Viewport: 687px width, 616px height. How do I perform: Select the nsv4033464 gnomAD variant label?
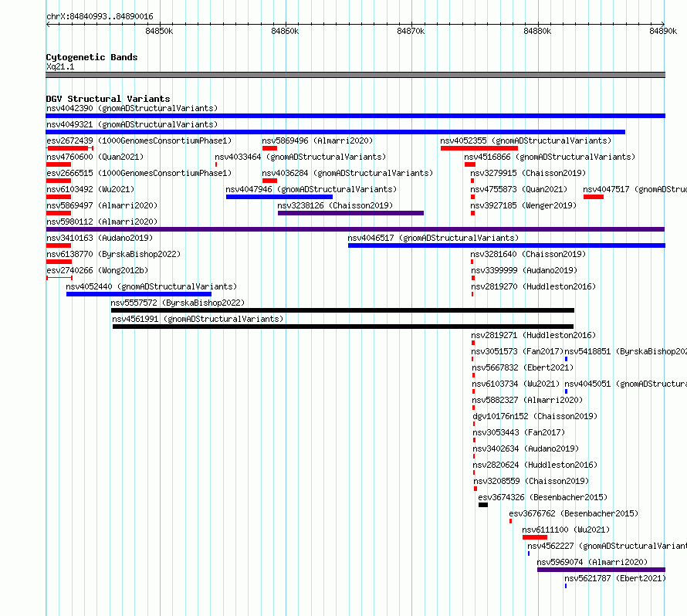[x=300, y=157]
